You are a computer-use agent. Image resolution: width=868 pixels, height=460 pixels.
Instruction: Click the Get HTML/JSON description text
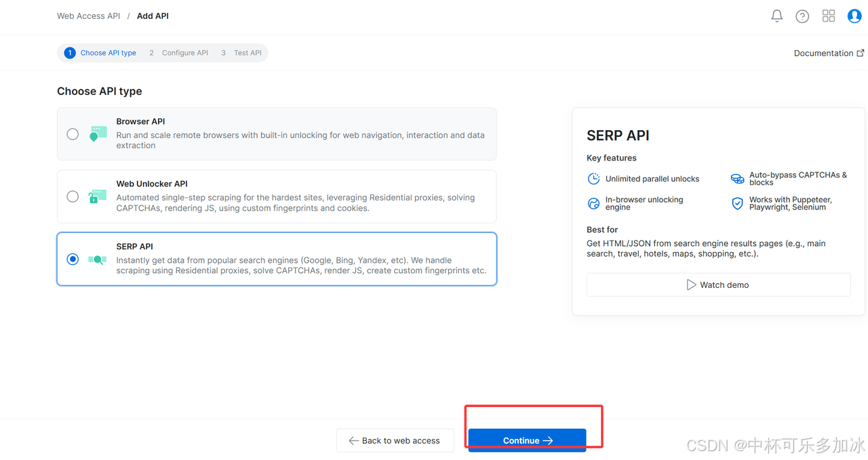[x=706, y=249]
